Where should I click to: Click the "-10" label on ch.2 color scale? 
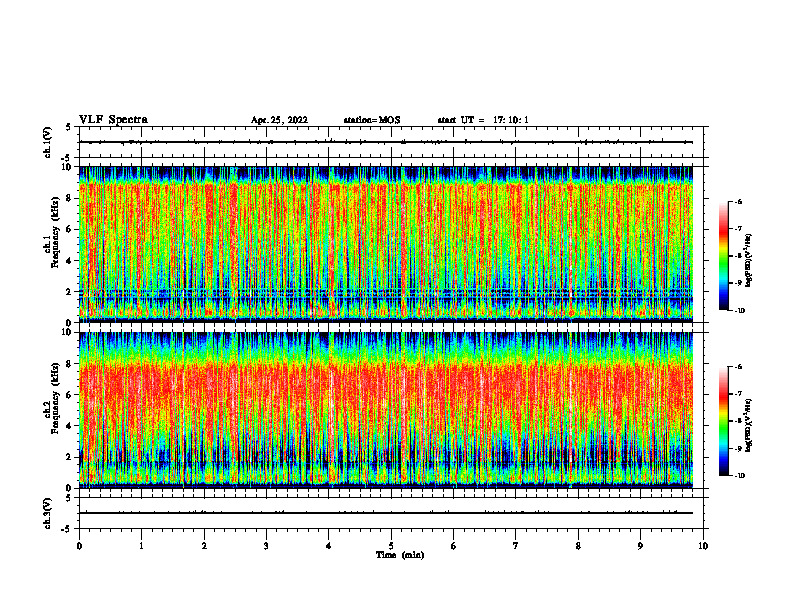click(x=739, y=476)
